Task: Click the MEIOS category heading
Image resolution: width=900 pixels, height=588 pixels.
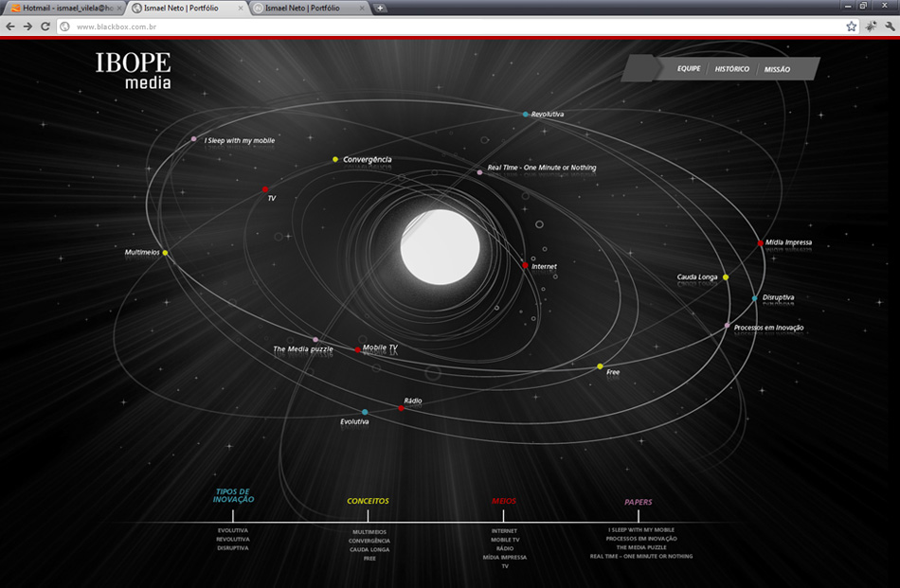Action: pos(504,501)
